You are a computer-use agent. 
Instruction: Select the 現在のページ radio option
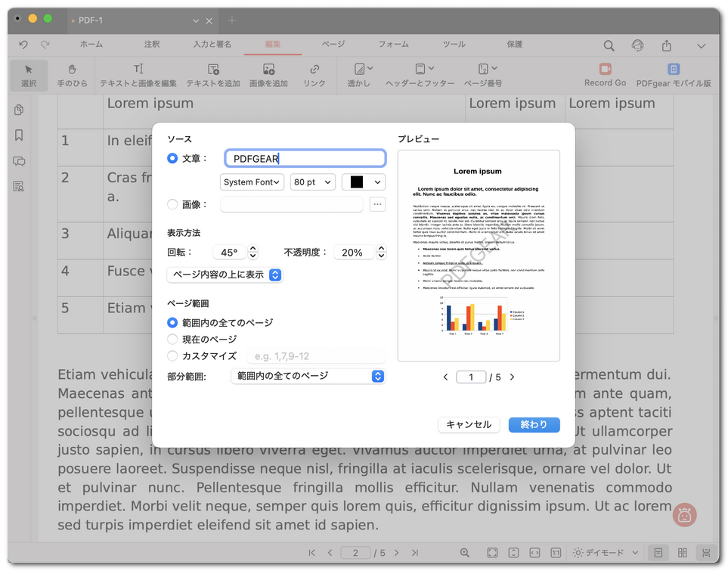172,340
